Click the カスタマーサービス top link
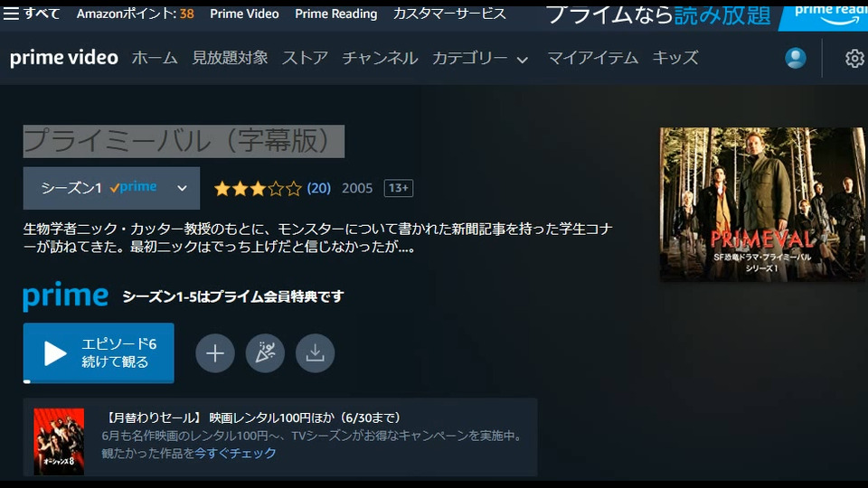The image size is (868, 488). (x=449, y=14)
